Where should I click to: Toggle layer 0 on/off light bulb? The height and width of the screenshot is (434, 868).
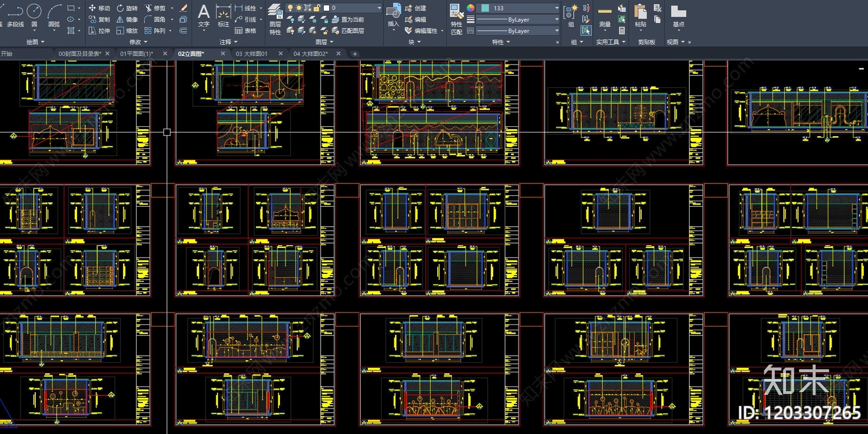coord(290,8)
